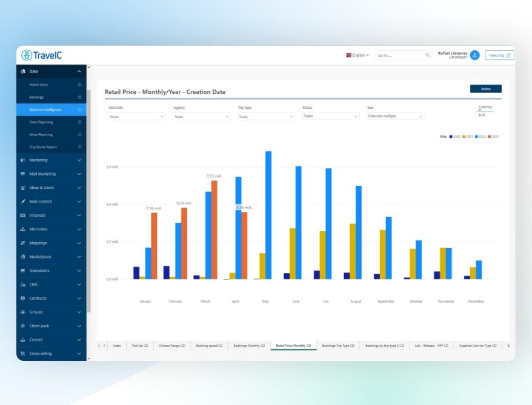Open the Microsite dropdown
532x405 pixels.
coord(137,117)
